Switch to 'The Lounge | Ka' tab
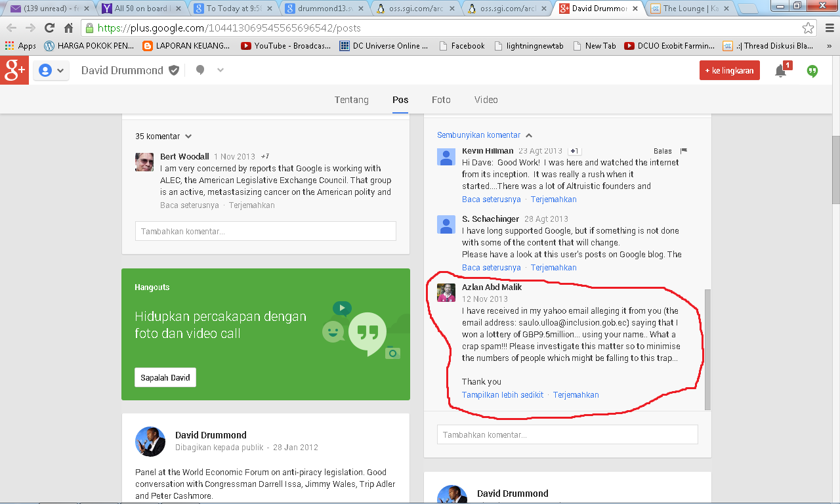Image resolution: width=840 pixels, height=504 pixels. tap(690, 9)
